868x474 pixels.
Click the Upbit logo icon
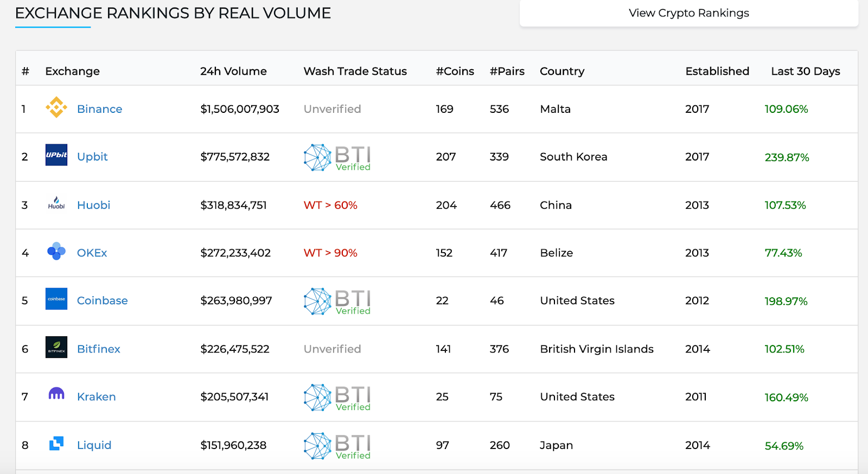click(56, 155)
